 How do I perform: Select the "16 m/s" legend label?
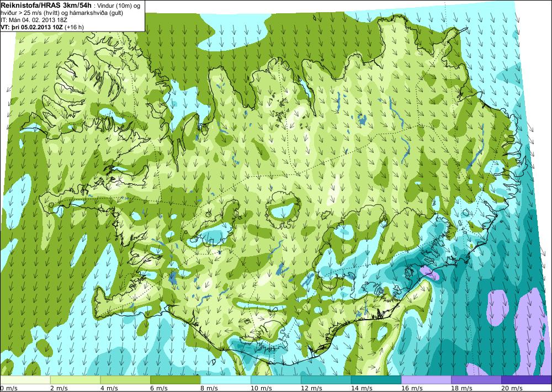[x=412, y=388]
